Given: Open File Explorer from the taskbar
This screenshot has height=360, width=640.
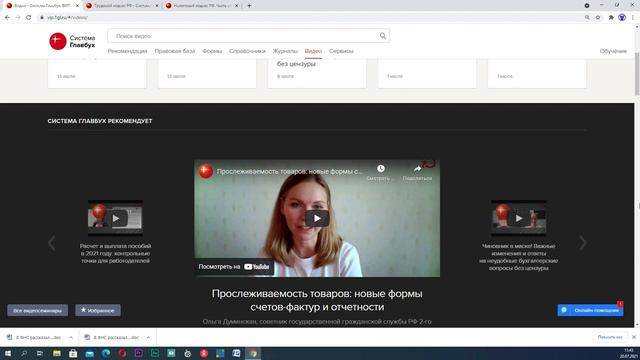Looking at the screenshot, I should (57, 353).
